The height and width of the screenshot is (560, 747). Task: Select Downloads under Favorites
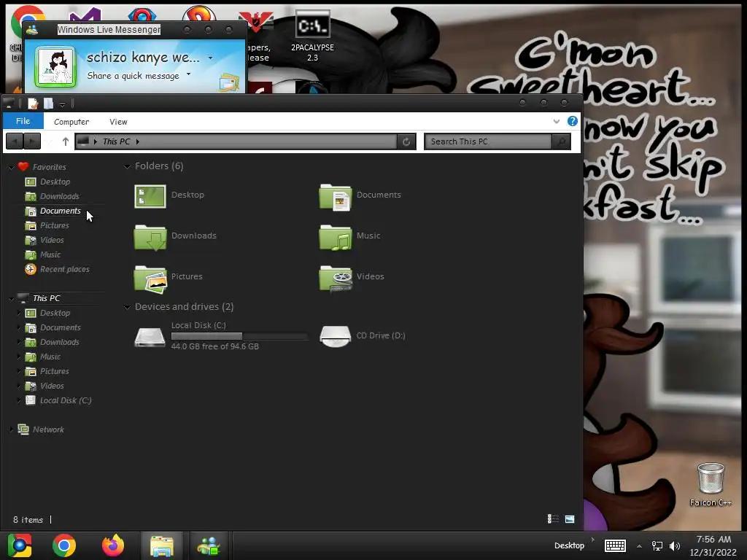pos(59,196)
